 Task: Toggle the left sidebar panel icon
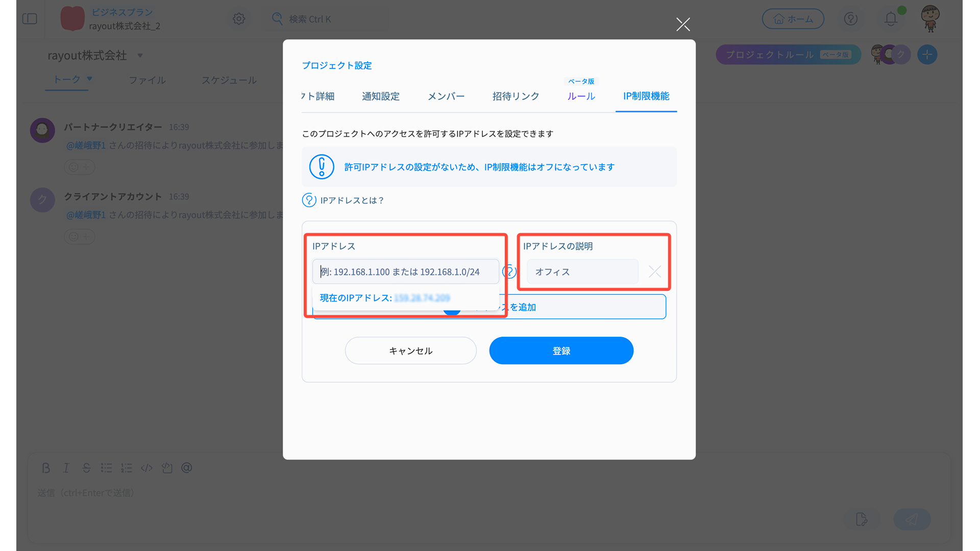[x=30, y=19]
